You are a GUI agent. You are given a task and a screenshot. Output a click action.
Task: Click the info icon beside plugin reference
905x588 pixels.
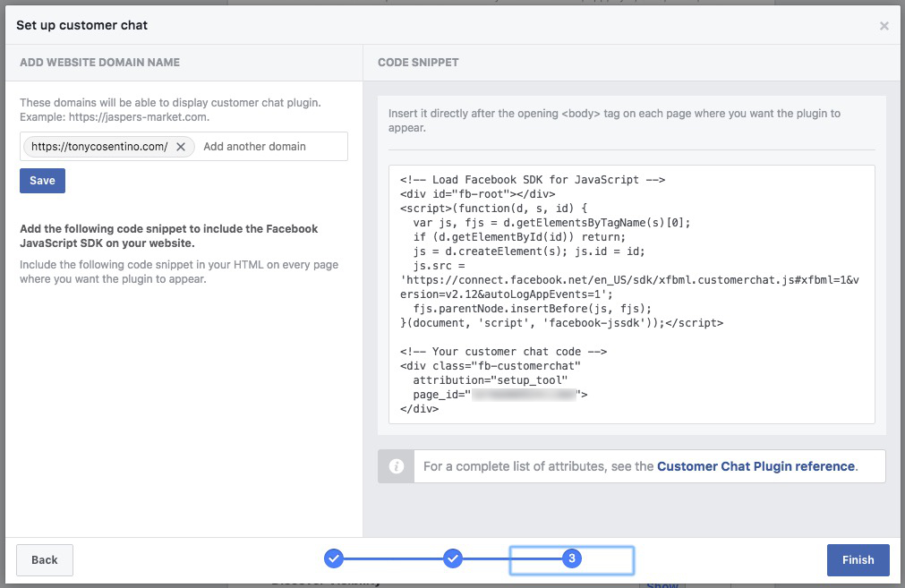(x=397, y=466)
